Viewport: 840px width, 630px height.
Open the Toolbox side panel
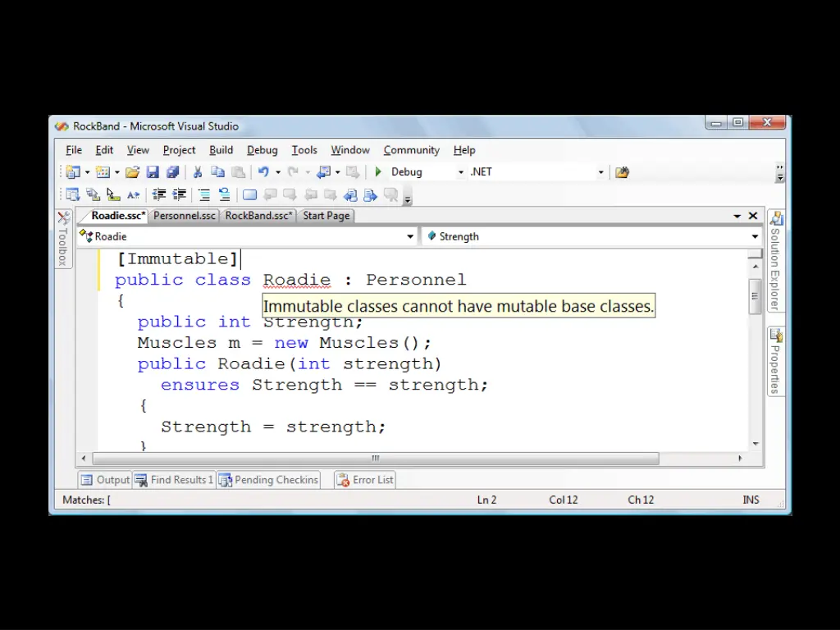tap(63, 239)
